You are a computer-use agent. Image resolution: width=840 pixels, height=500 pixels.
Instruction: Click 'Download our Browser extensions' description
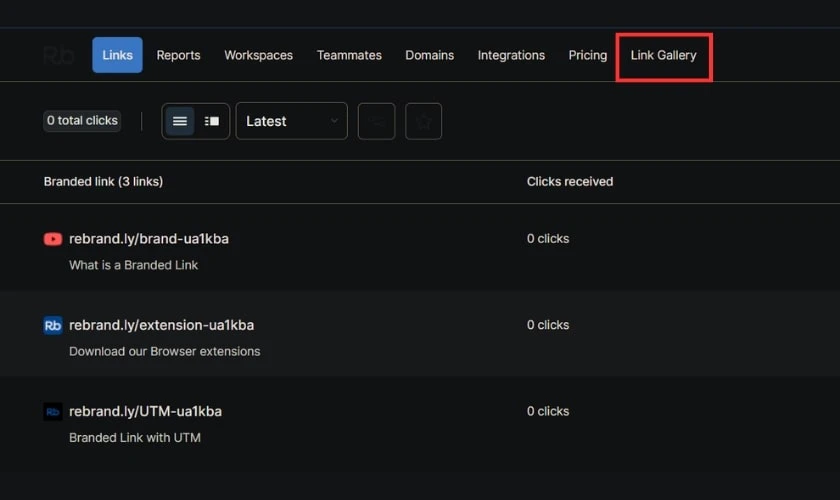click(x=164, y=351)
